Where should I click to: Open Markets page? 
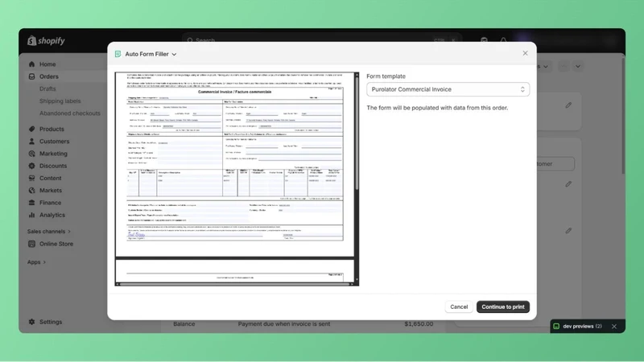point(51,191)
